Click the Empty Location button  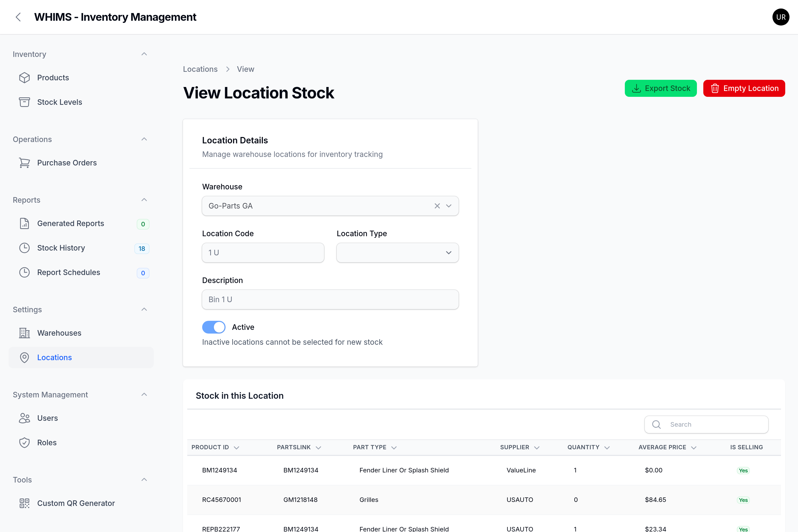[x=744, y=89]
